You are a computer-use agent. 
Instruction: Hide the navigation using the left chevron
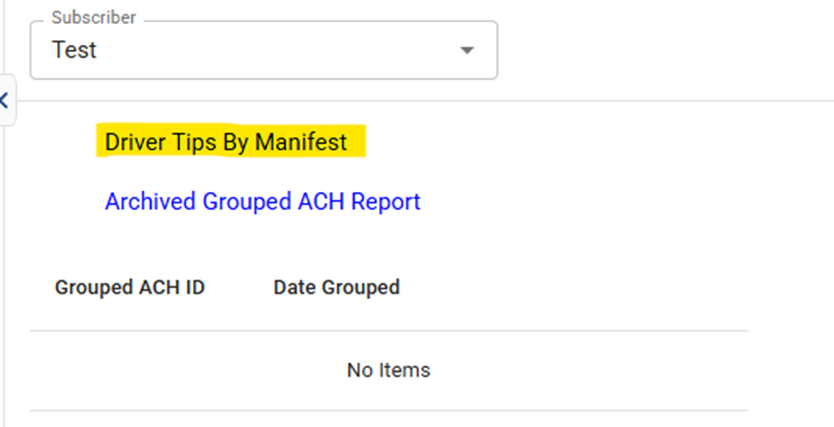click(5, 100)
